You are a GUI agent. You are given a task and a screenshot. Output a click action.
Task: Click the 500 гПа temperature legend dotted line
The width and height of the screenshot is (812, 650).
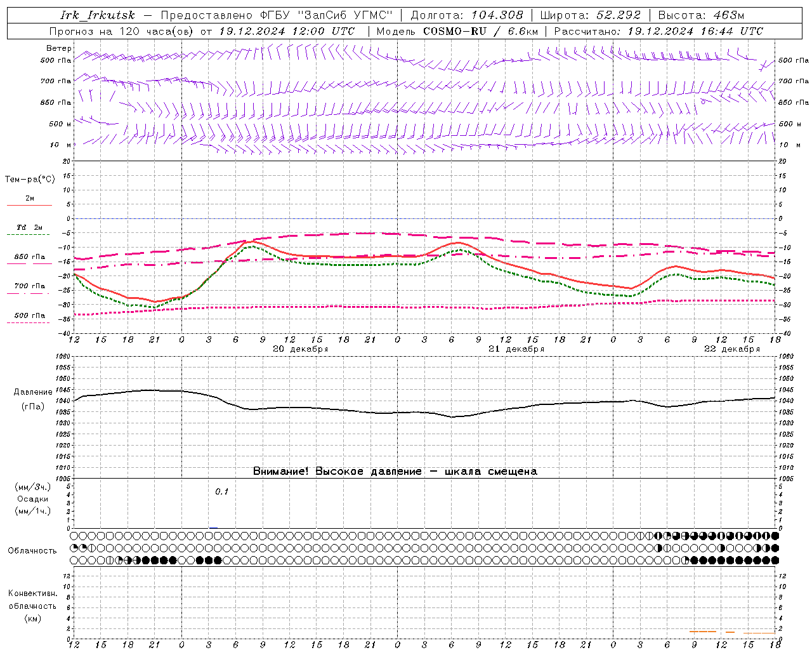click(x=29, y=322)
